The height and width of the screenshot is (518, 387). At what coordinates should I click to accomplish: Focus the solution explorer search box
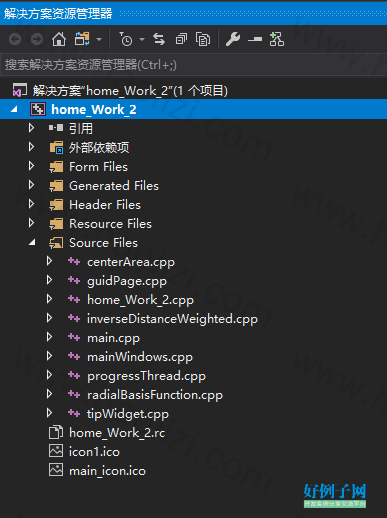click(193, 65)
